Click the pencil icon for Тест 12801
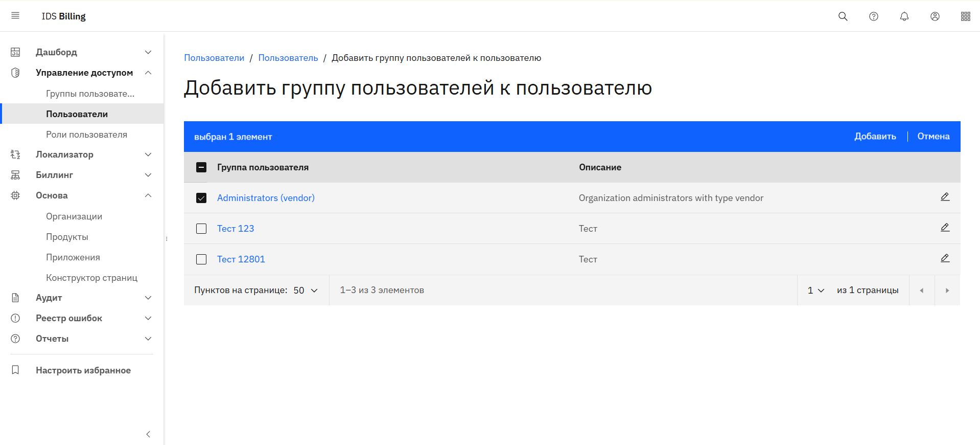Image resolution: width=980 pixels, height=445 pixels. (945, 259)
